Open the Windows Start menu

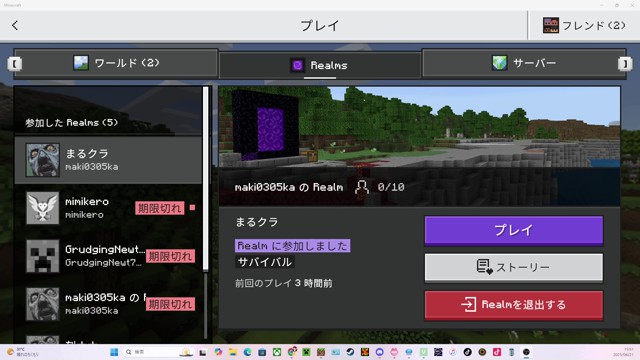pyautogui.click(x=114, y=352)
